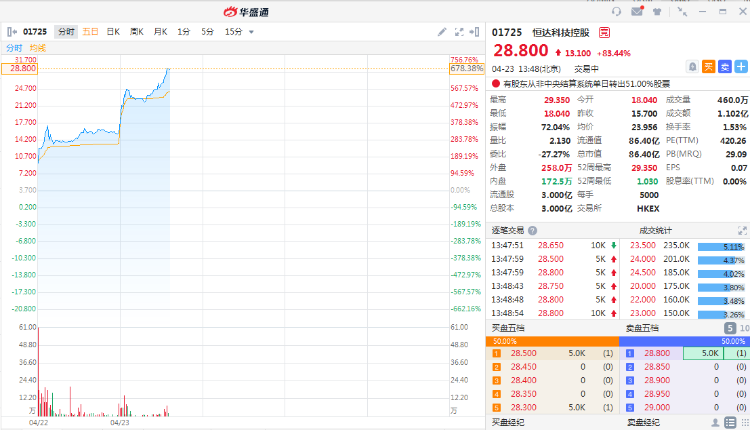Show broker queue person view icon
750x430 pixels.
click(715, 422)
